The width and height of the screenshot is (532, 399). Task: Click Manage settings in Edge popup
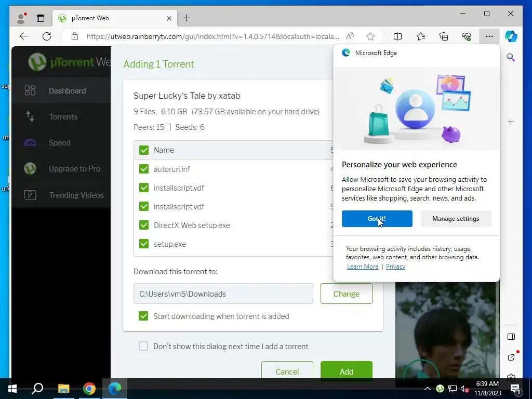(456, 219)
